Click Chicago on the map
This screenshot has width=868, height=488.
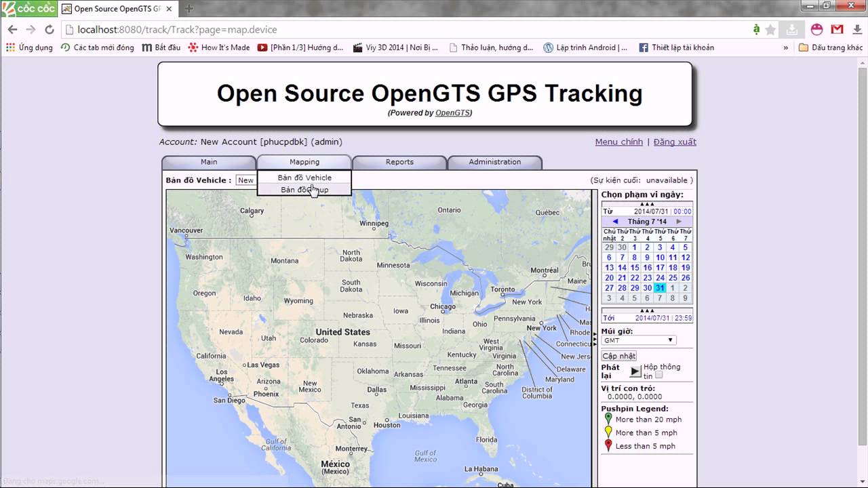(x=442, y=306)
